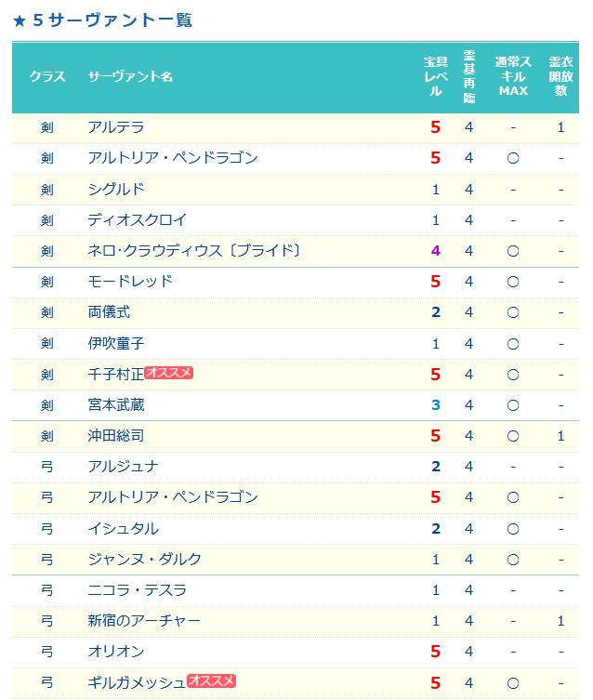Open the 両儀式 servant entry
Viewport: 593px width, 700px height.
pyautogui.click(x=109, y=312)
